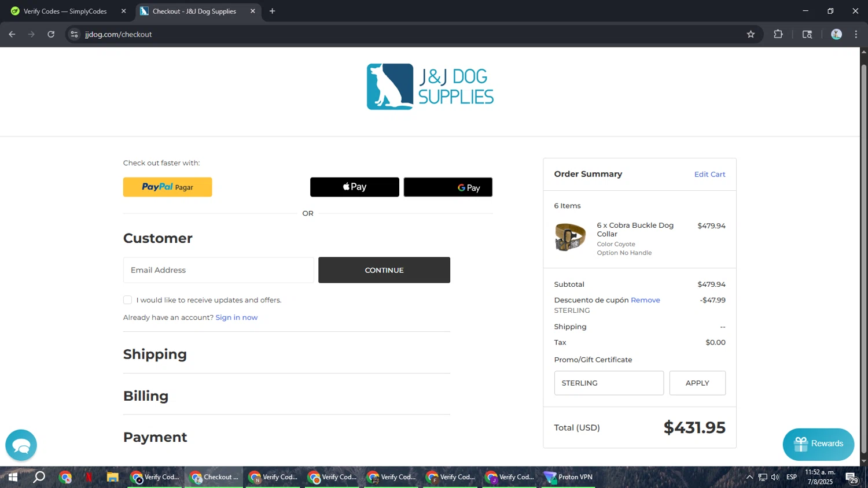The height and width of the screenshot is (488, 868).
Task: Switch to Verify Codes — SimplyCodes tab
Action: tap(65, 11)
